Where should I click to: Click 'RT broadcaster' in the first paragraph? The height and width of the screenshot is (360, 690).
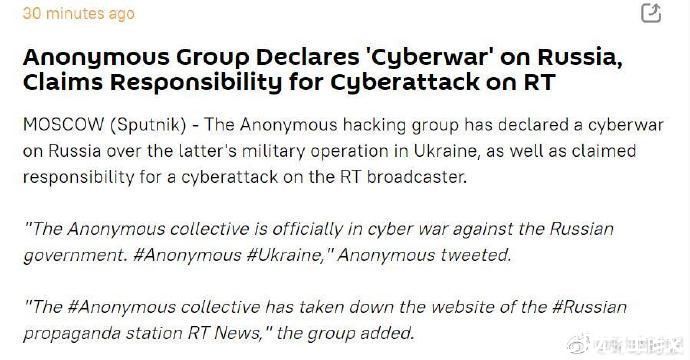[403, 177]
